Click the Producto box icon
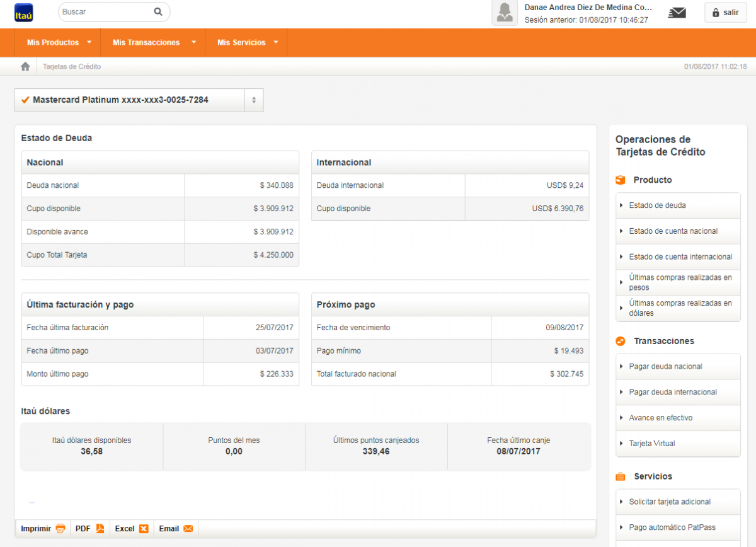The image size is (756, 547). pyautogui.click(x=621, y=180)
